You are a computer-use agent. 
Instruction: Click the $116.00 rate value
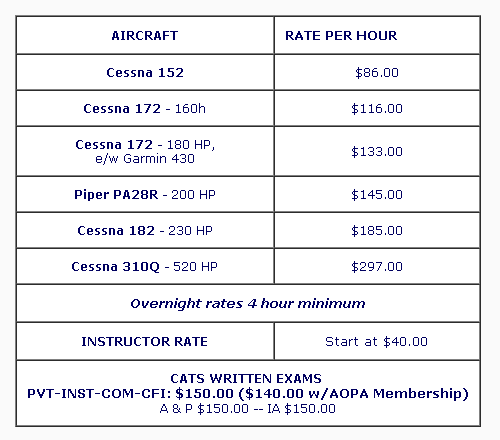point(377,108)
